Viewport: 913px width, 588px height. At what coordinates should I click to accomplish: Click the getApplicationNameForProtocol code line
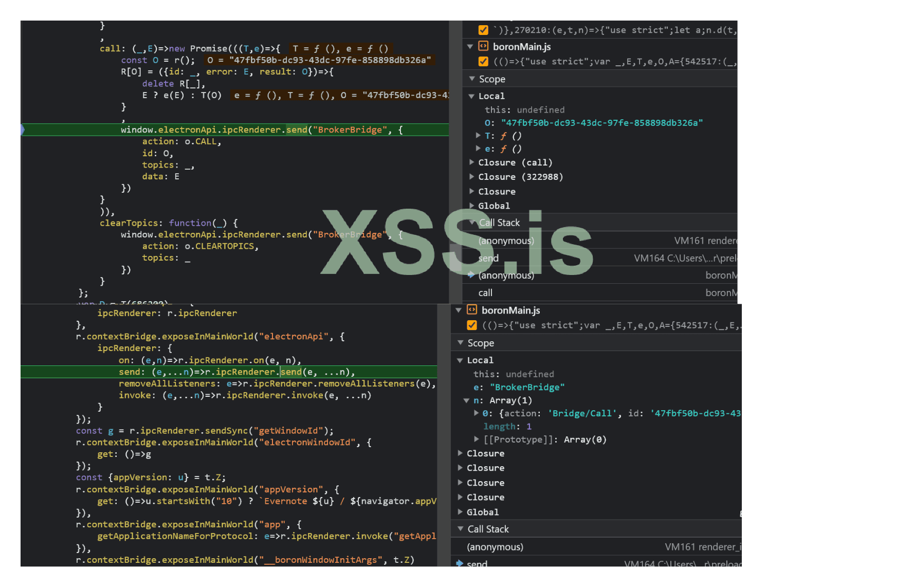[267, 536]
